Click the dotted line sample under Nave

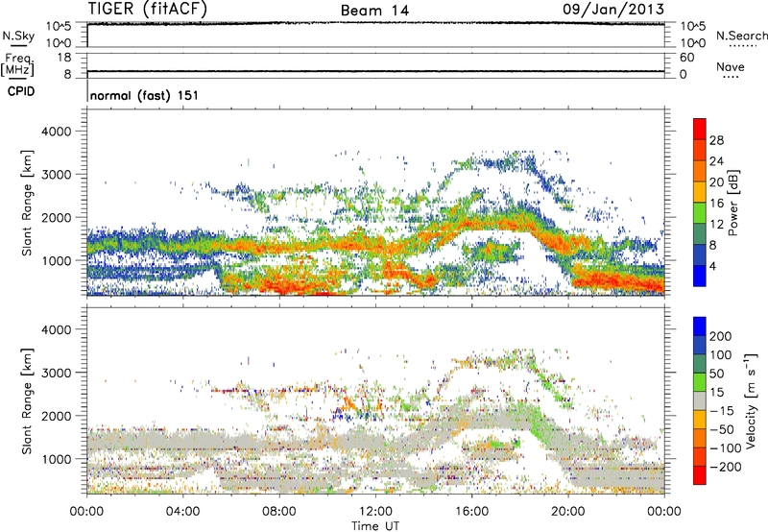point(731,77)
